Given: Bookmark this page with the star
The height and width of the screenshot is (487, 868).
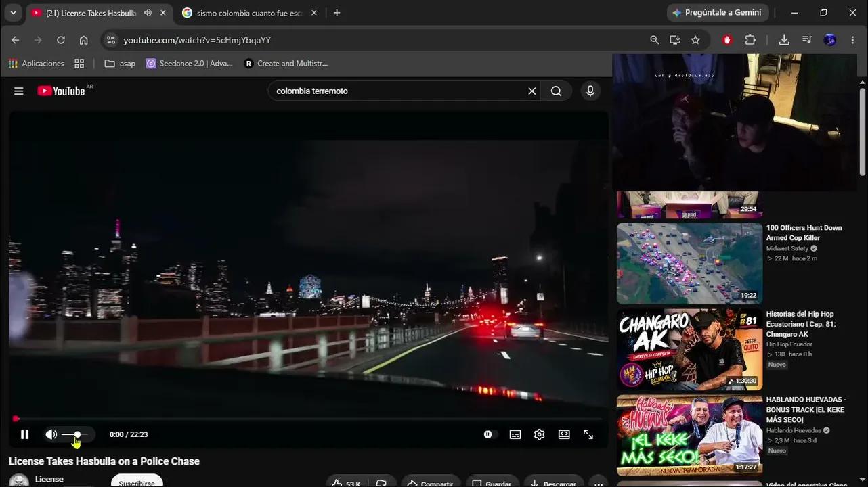Looking at the screenshot, I should point(695,40).
